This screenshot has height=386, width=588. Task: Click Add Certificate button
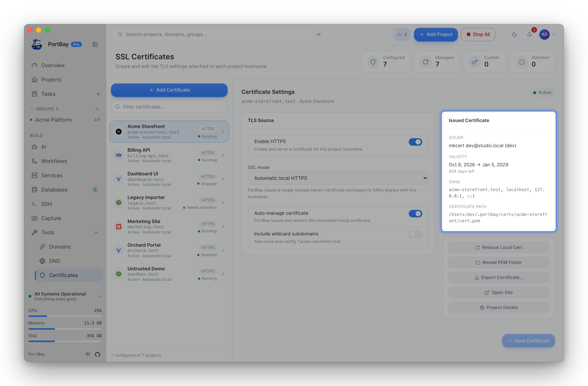point(169,90)
